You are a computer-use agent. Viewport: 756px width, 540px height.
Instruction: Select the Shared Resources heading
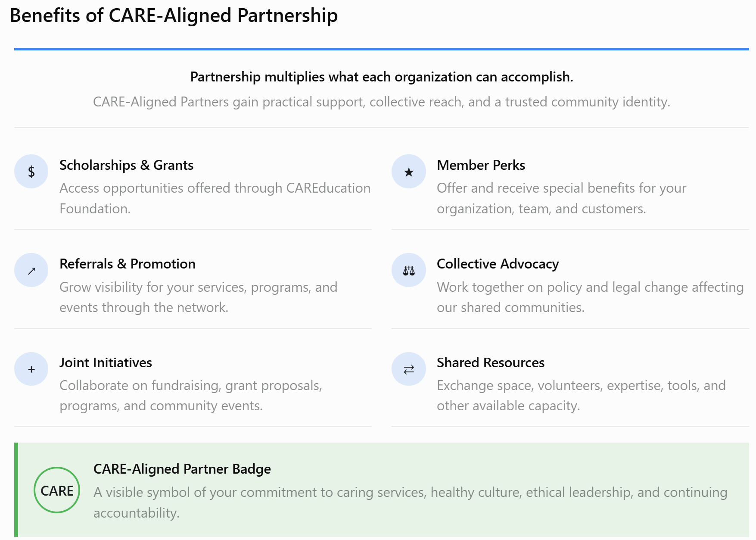[x=491, y=362]
